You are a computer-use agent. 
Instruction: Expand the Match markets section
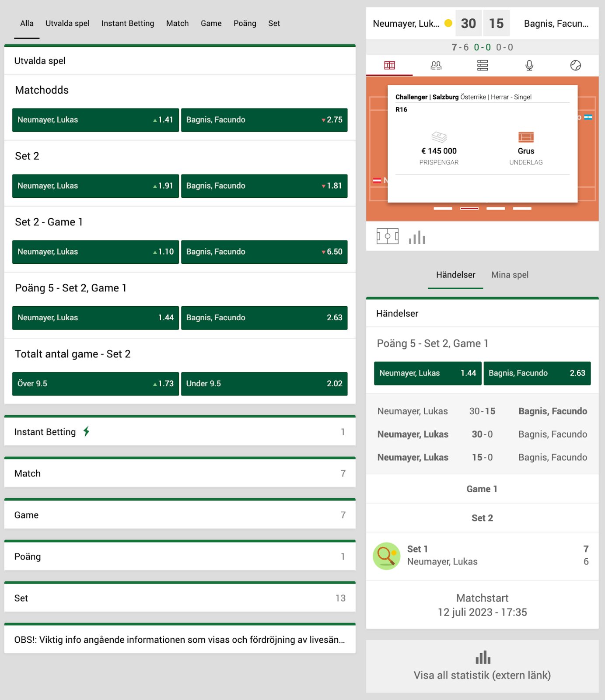179,473
